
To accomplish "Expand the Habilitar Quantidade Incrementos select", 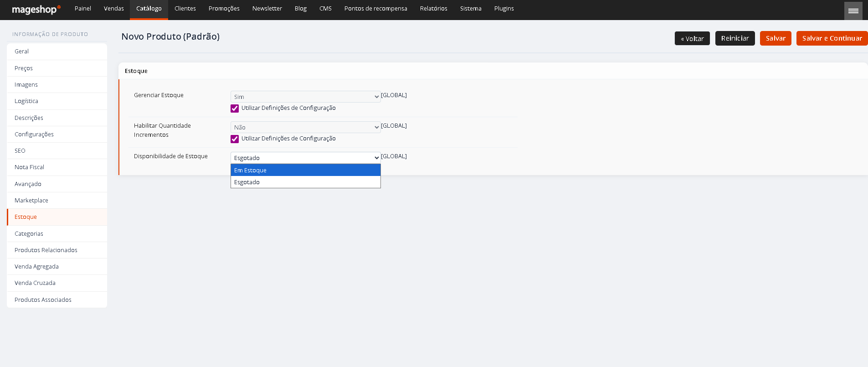I will pyautogui.click(x=305, y=127).
